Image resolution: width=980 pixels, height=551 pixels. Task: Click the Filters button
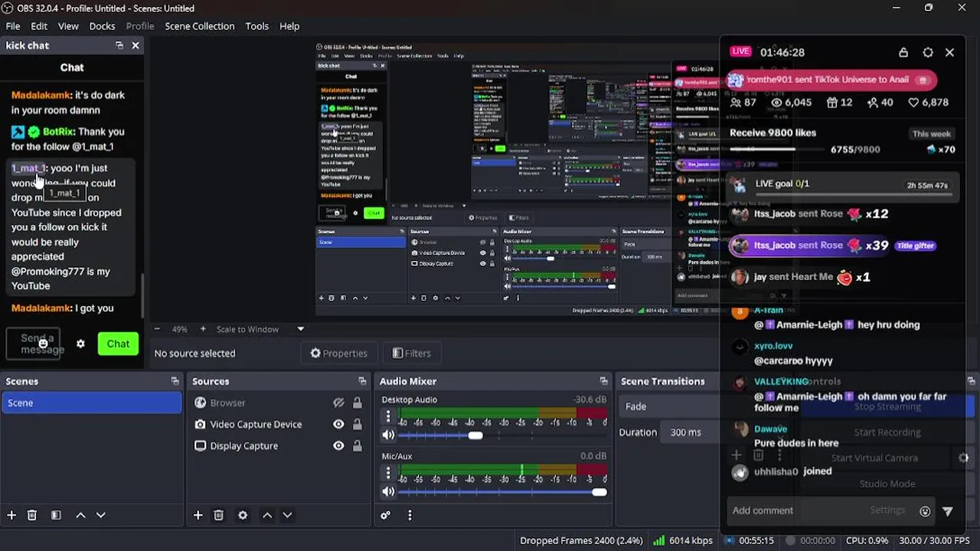click(x=411, y=353)
